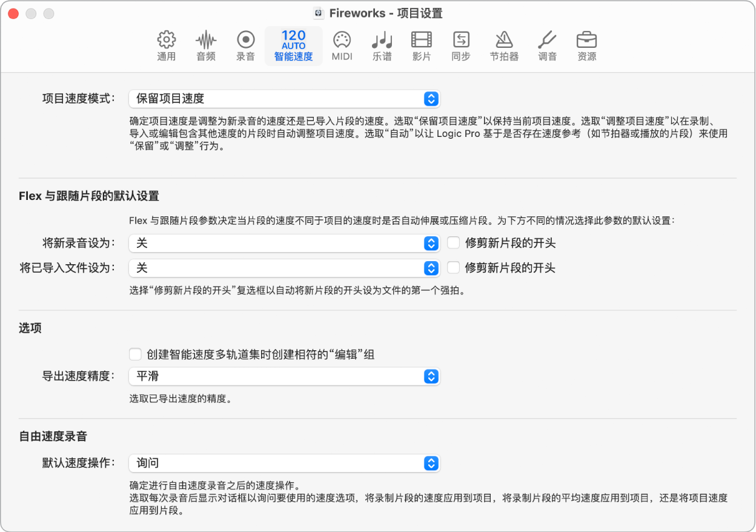Image resolution: width=756 pixels, height=532 pixels.
Task: Click the 项目速度模式 label
Action: [78, 99]
